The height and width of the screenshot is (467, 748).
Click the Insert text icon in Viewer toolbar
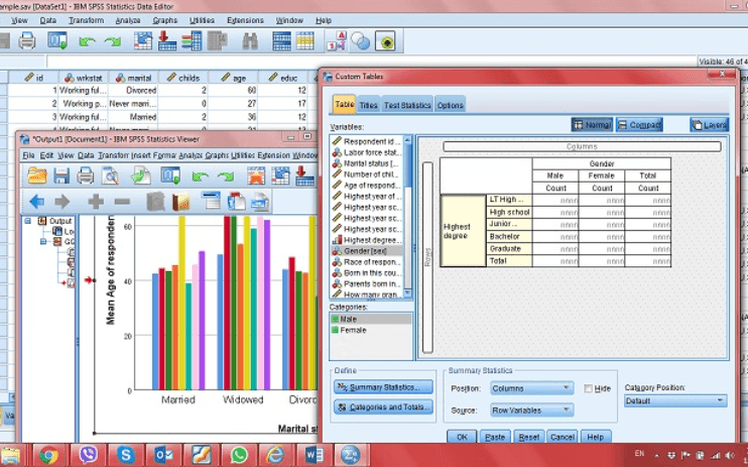260,201
